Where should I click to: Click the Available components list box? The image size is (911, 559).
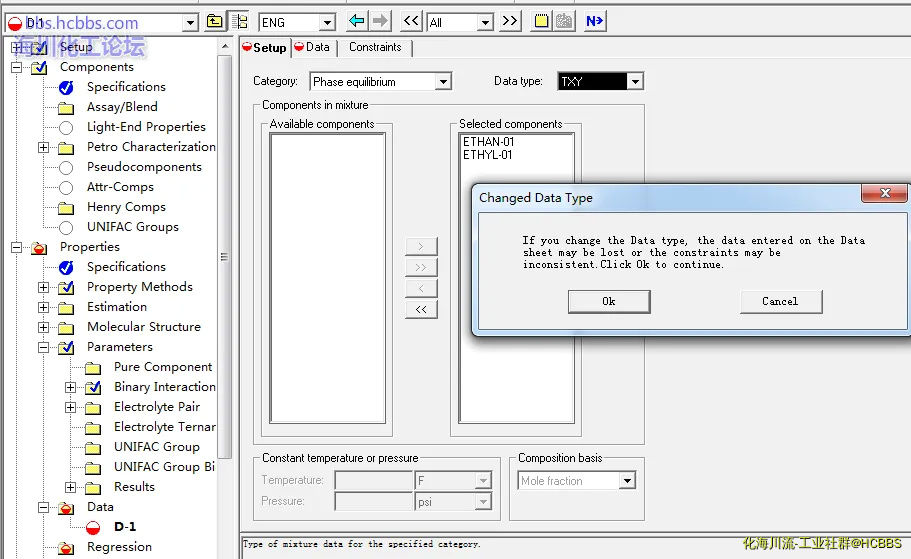[328, 278]
